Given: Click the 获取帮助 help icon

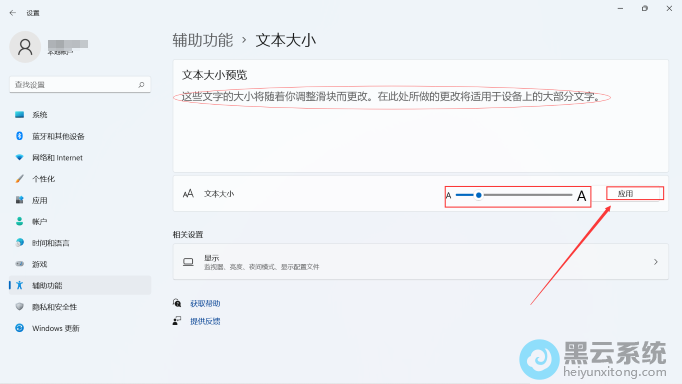Looking at the screenshot, I should pos(177,303).
